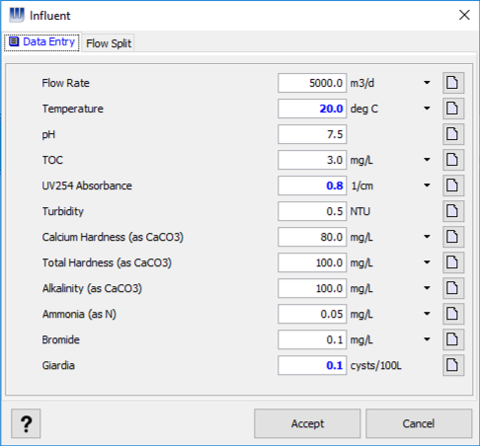The height and width of the screenshot is (446, 480).
Task: Open help with the question mark button
Action: [26, 423]
